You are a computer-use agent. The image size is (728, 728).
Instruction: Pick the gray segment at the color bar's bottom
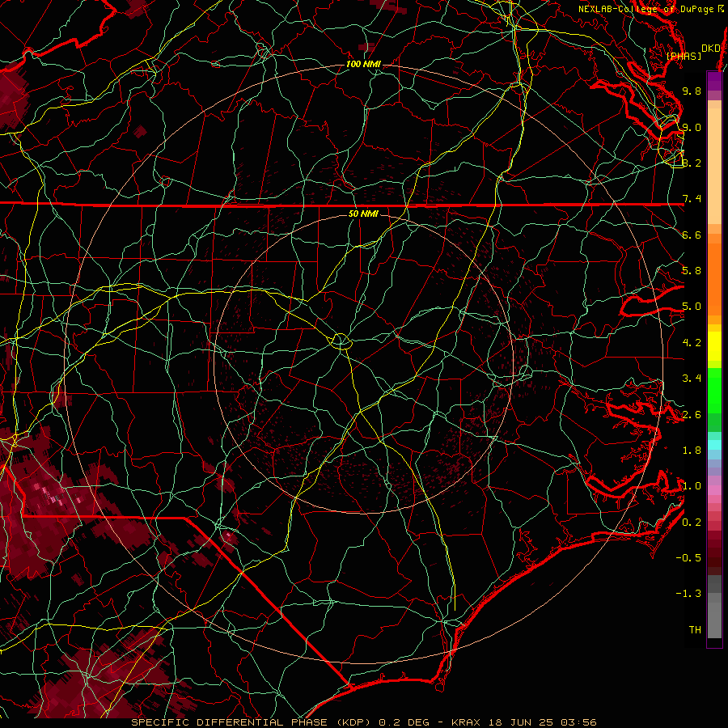pyautogui.click(x=714, y=616)
